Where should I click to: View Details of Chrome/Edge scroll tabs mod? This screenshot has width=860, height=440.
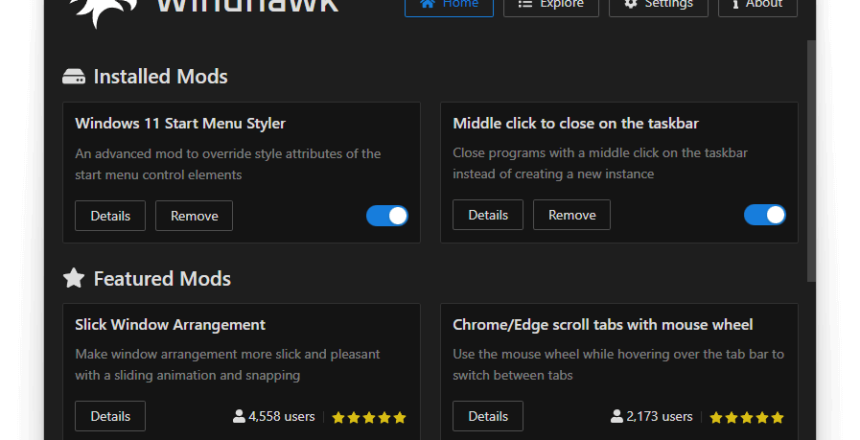coord(488,416)
